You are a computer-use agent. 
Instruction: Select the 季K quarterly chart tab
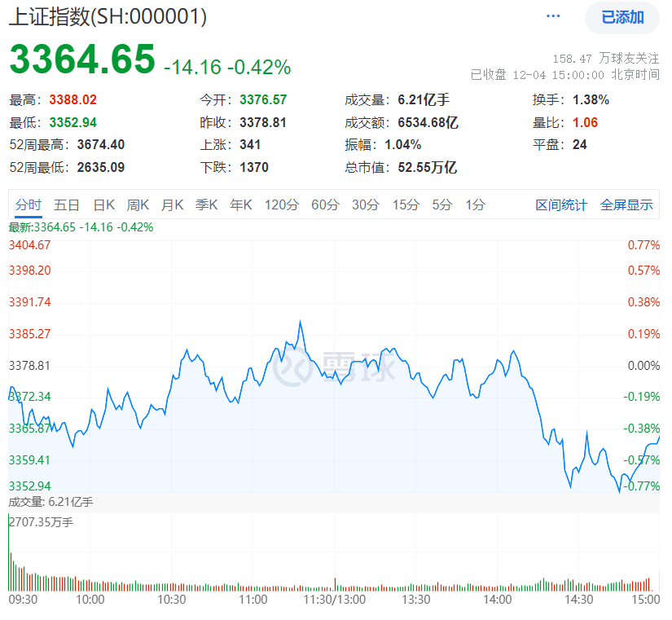coord(206,205)
